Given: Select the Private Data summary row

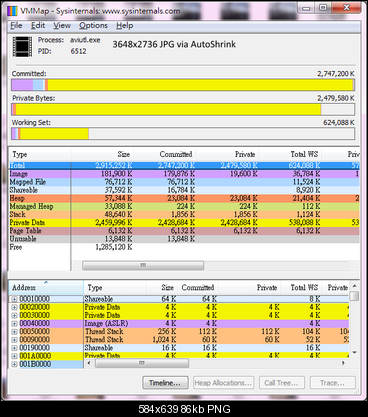Looking at the screenshot, I should (x=184, y=223).
